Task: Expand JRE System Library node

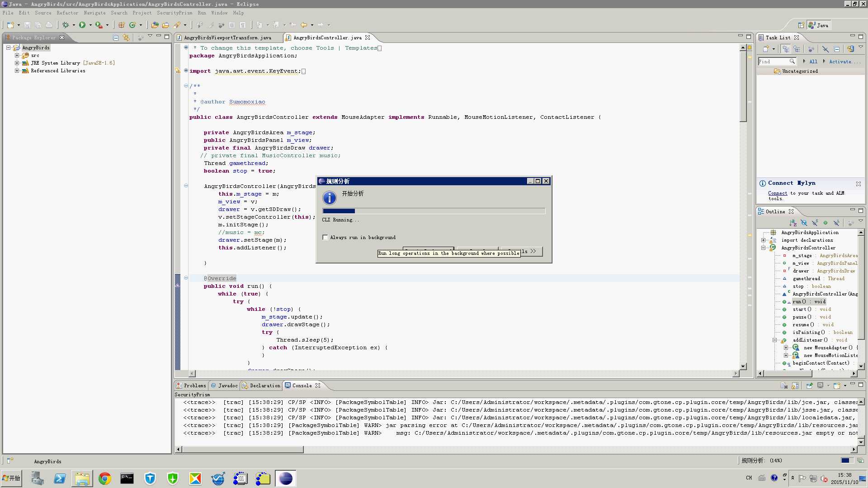Action: [17, 63]
